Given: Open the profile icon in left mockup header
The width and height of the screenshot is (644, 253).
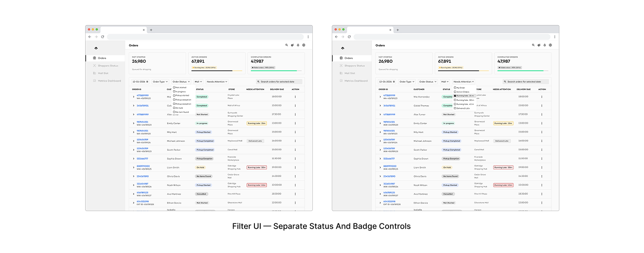Looking at the screenshot, I should click(303, 45).
